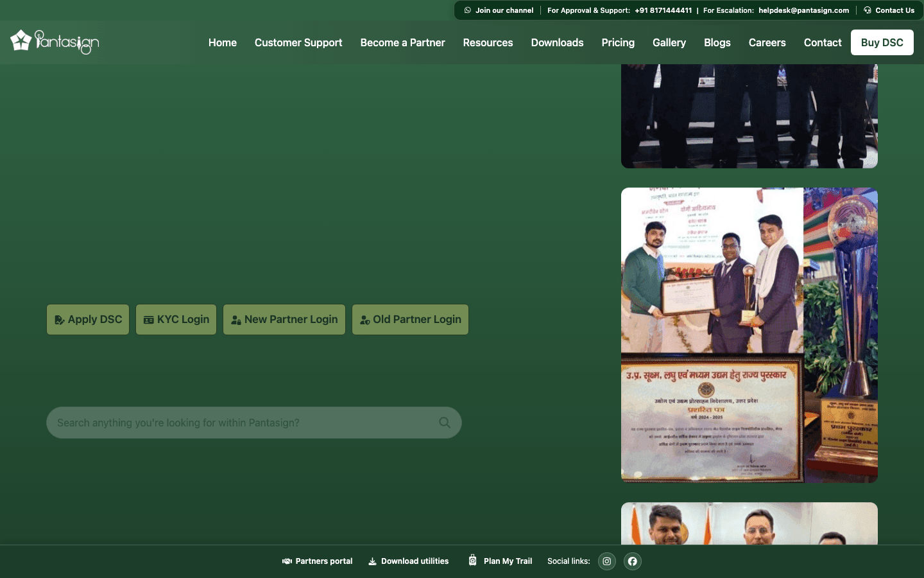The width and height of the screenshot is (924, 578).
Task: Open the Home menu item
Action: coord(223,42)
